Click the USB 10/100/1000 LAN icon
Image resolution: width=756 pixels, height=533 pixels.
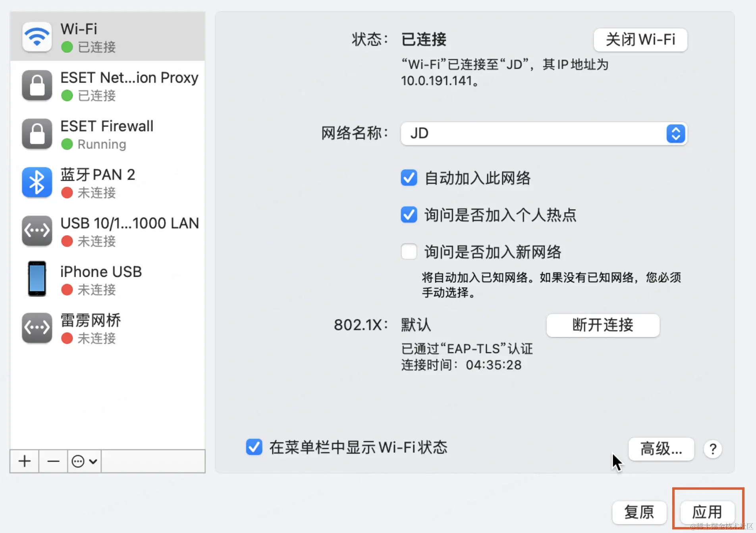[37, 231]
